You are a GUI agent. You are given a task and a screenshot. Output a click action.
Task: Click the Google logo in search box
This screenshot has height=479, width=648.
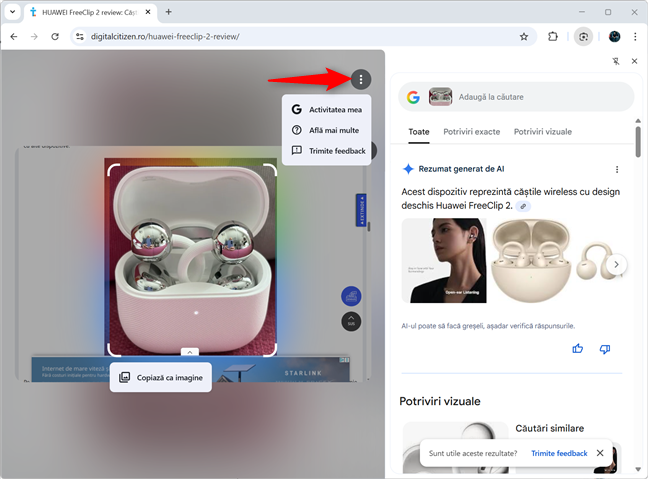pyautogui.click(x=413, y=97)
